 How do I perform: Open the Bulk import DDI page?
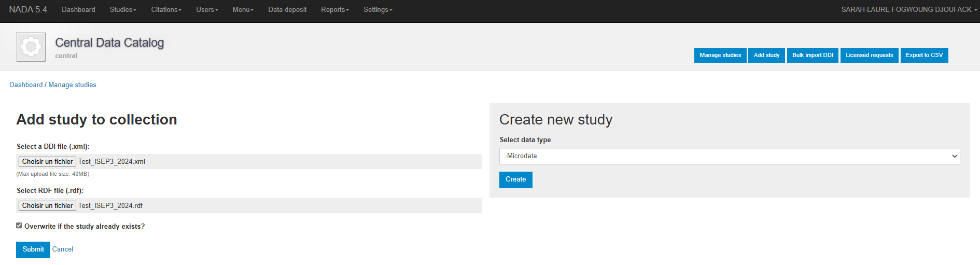(x=813, y=55)
